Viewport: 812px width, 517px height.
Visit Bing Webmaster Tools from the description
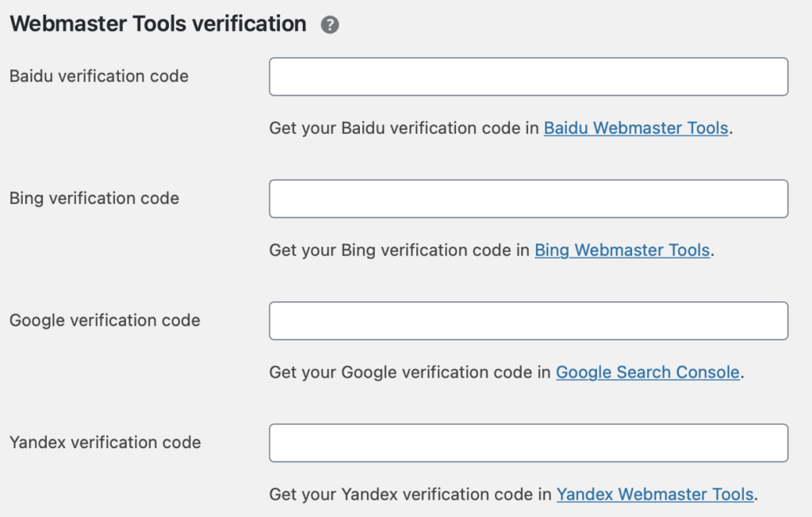tap(621, 250)
